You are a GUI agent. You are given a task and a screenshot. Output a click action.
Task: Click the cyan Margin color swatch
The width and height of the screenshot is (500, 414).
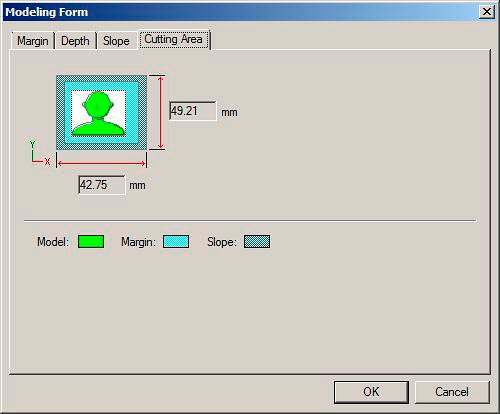click(x=176, y=242)
